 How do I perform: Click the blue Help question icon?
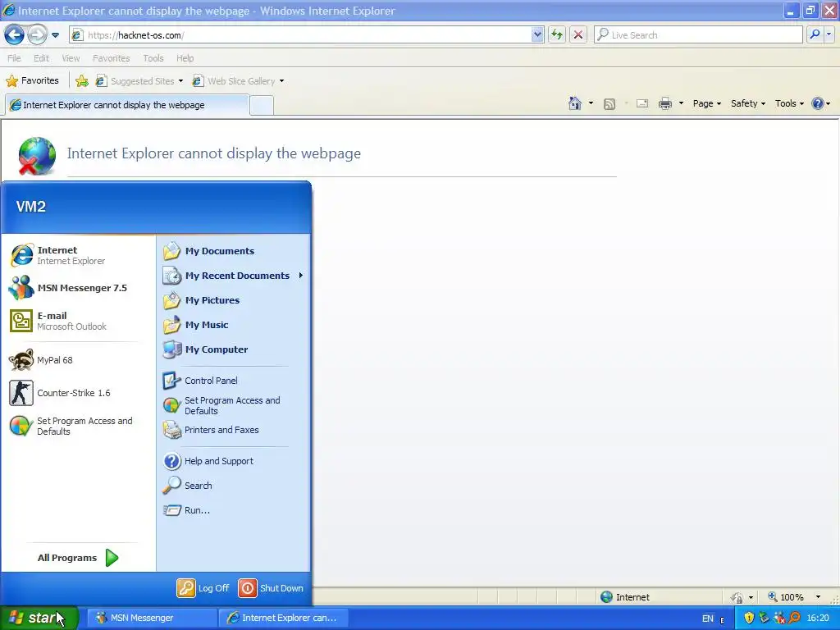pos(818,103)
